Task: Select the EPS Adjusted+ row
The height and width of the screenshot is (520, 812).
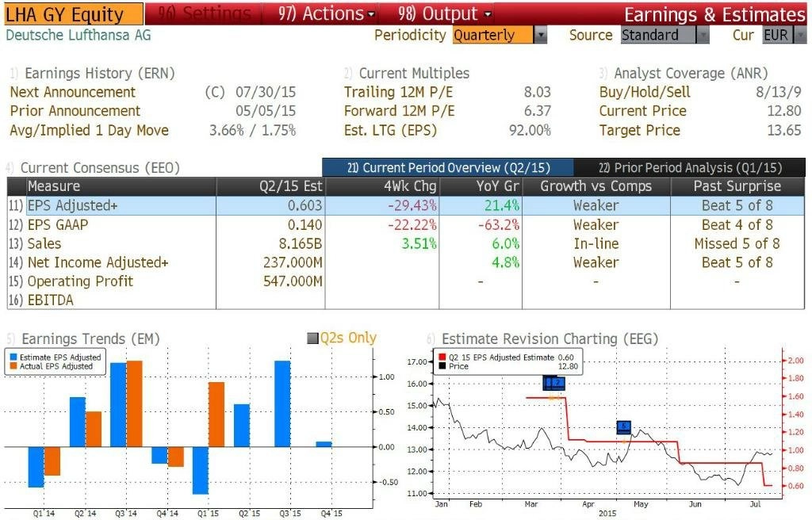Action: coord(405,205)
